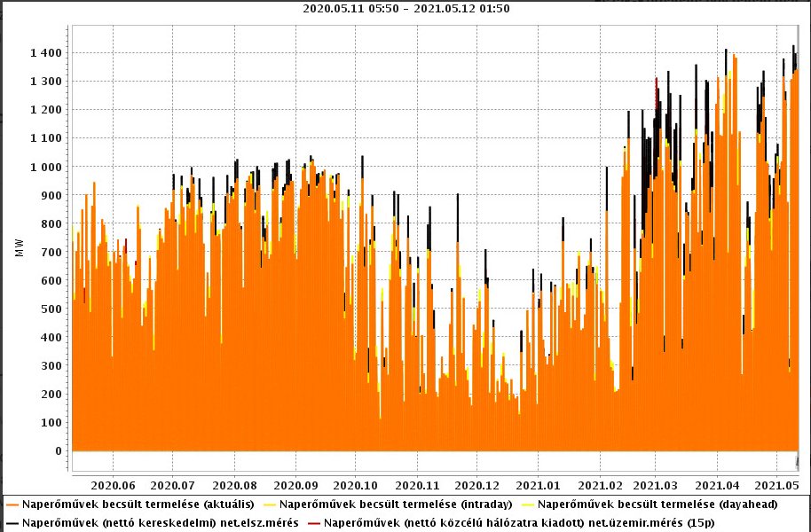Click the 1 000 y-axis value
The image size is (811, 532).
[x=45, y=167]
